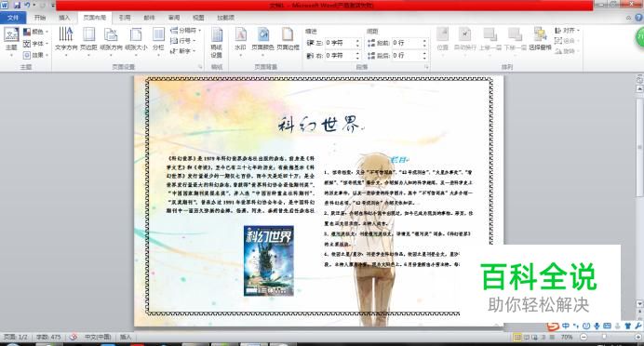Click word count 475 in status bar
Screen dimensions: 644x346
tap(48, 337)
